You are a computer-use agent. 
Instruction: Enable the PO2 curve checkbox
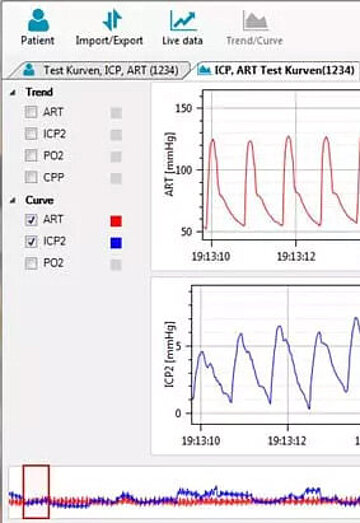pyautogui.click(x=31, y=264)
